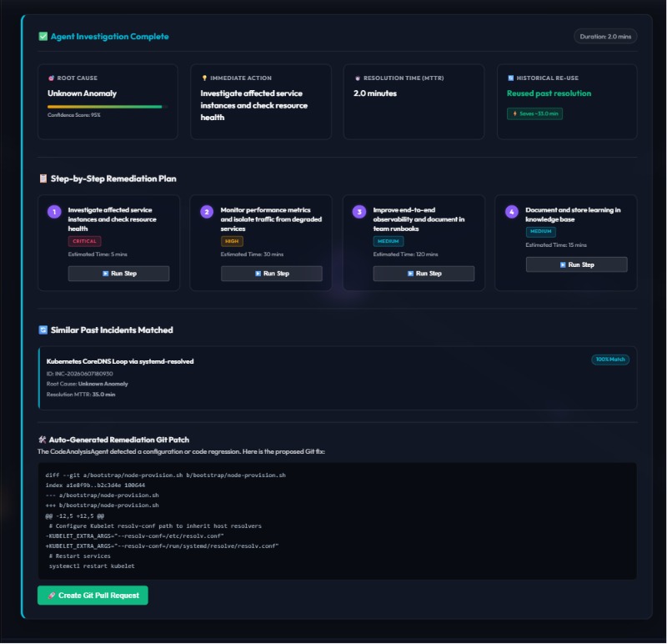Click the 100% Match badge

click(610, 360)
